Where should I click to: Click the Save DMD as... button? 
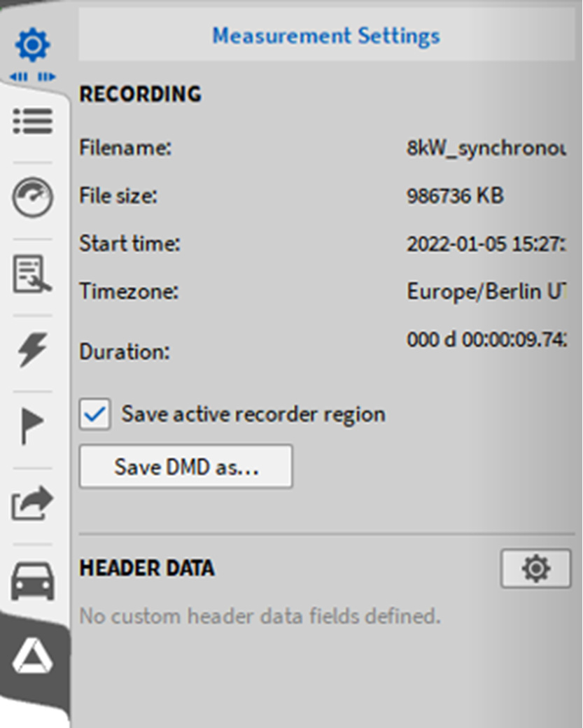click(x=186, y=467)
